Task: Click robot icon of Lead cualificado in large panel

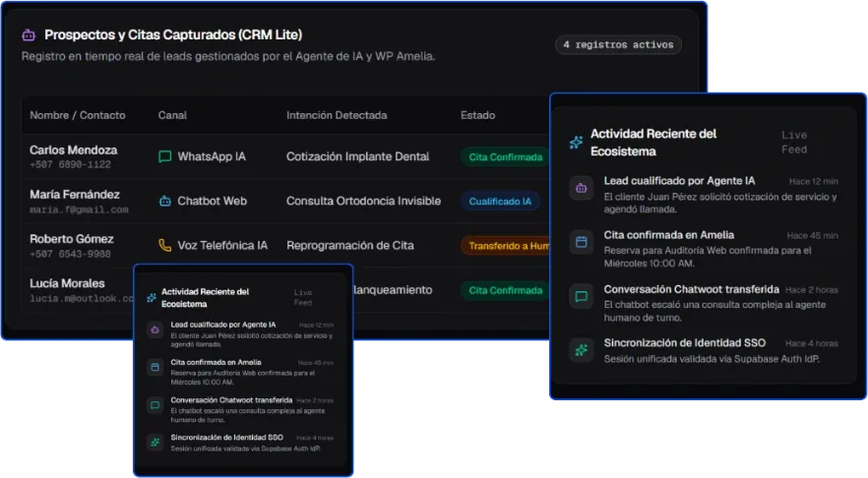Action: click(582, 188)
